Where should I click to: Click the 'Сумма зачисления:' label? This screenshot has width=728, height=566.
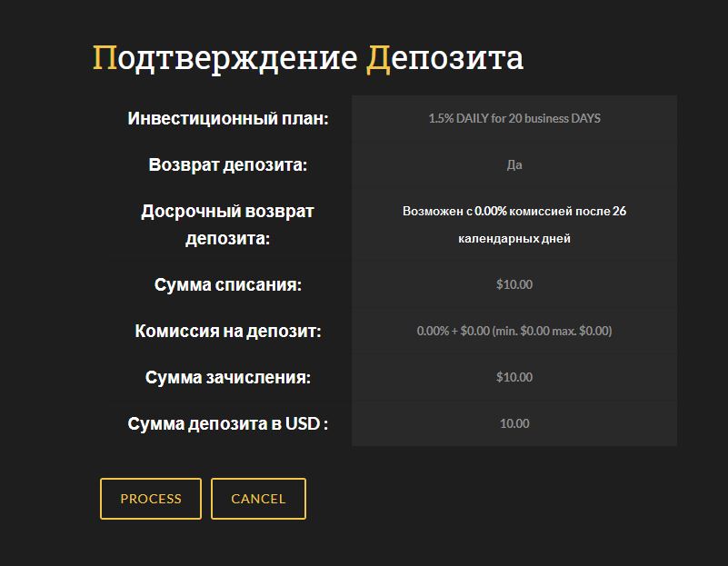(x=228, y=377)
